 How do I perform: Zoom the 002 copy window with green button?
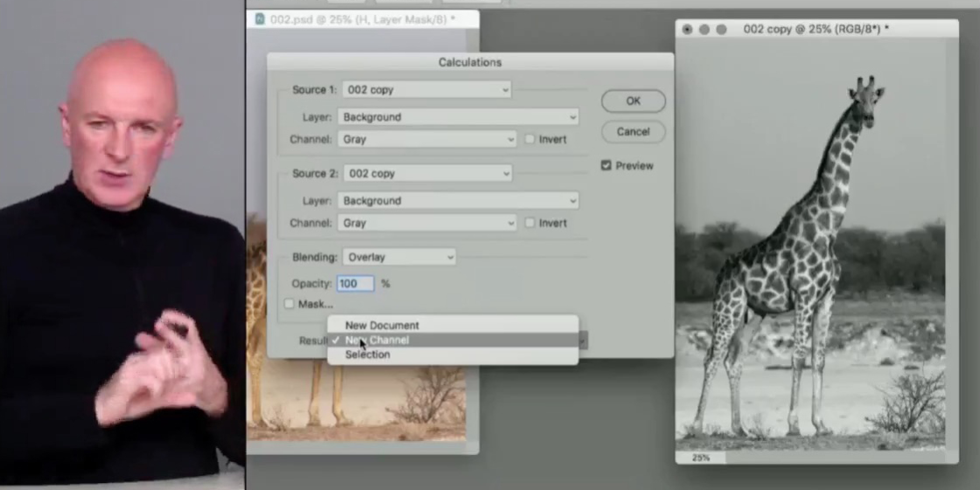coord(722,29)
